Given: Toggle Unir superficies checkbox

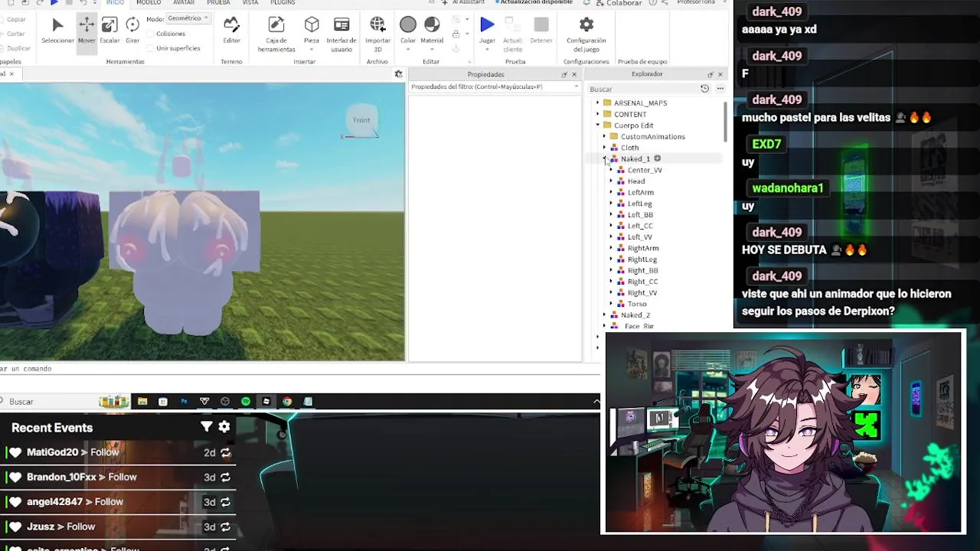Looking at the screenshot, I should [x=149, y=48].
